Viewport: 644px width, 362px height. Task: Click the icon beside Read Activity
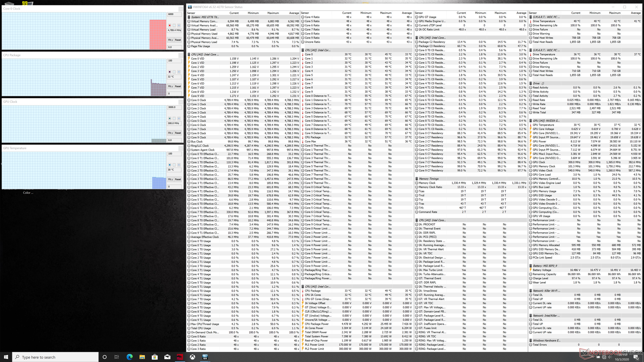point(531,87)
